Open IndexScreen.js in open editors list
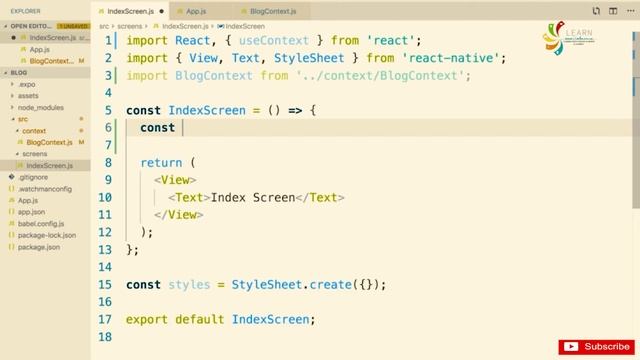Viewport: 640px width, 360px height. click(53, 38)
